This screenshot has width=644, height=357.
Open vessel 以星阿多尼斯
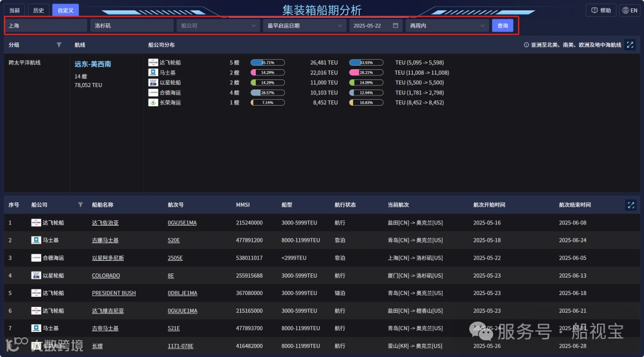click(108, 258)
